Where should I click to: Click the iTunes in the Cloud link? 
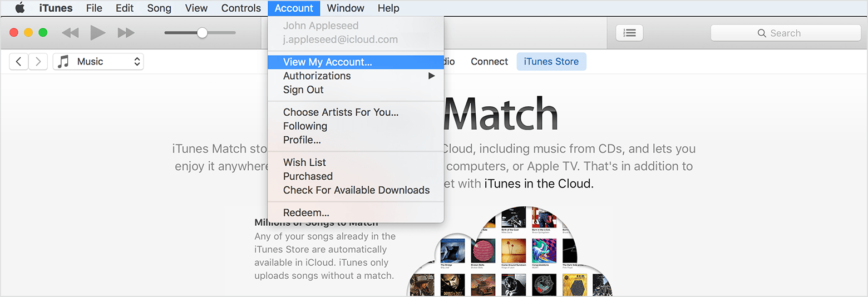coord(539,184)
